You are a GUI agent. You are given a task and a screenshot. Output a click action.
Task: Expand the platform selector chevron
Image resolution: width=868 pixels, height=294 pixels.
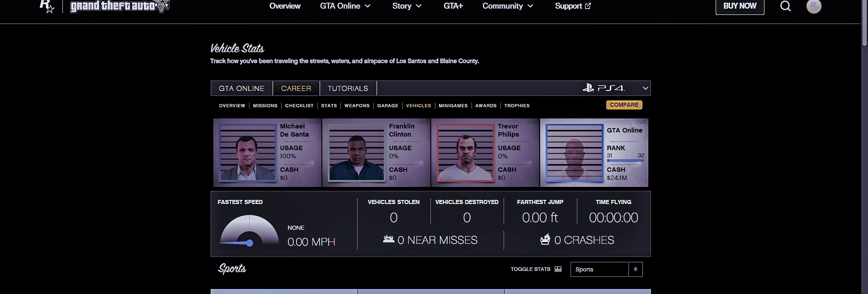tap(646, 88)
